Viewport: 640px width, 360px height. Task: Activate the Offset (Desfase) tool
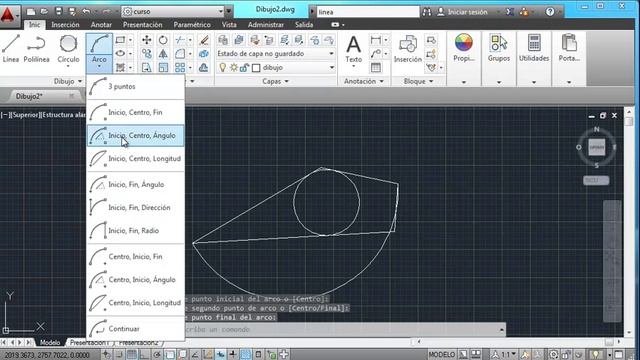[x=204, y=67]
